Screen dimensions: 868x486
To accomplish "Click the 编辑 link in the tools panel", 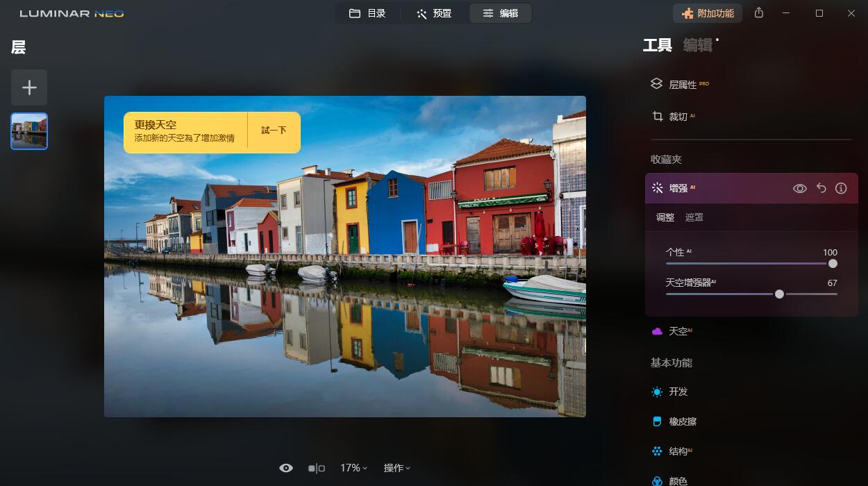I will point(699,44).
